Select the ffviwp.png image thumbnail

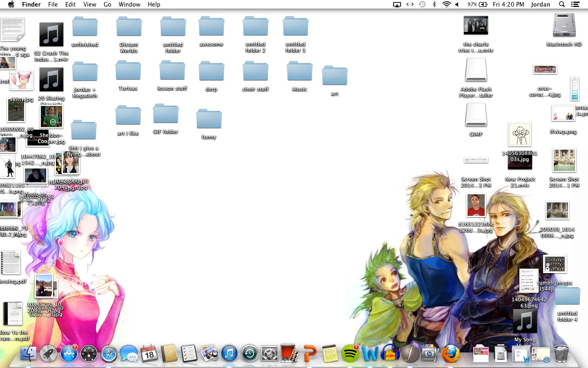[563, 113]
